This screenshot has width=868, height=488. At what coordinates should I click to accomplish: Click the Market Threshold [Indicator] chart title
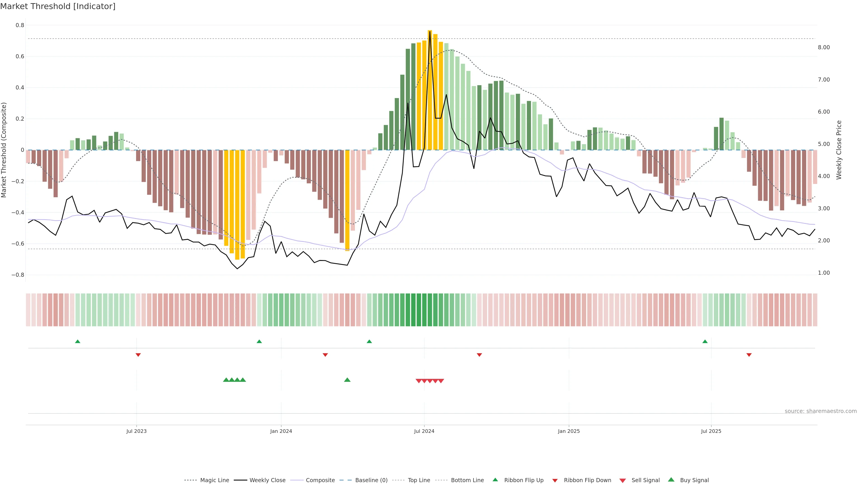[x=58, y=6]
